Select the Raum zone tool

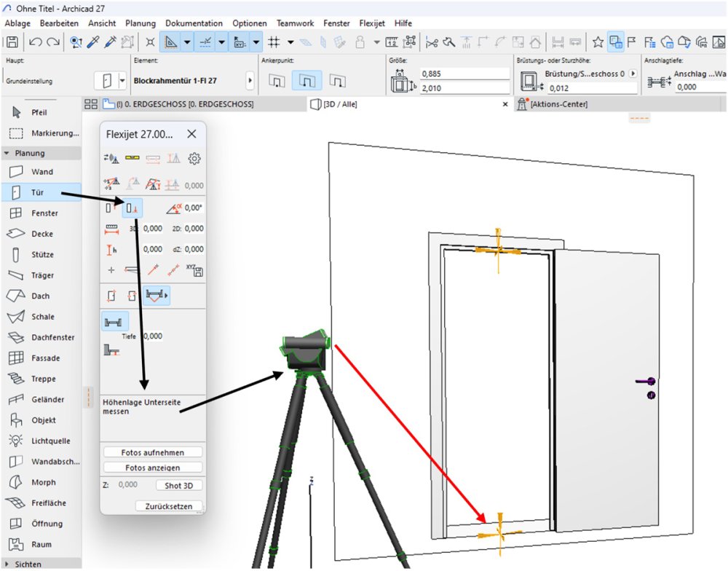tap(41, 544)
